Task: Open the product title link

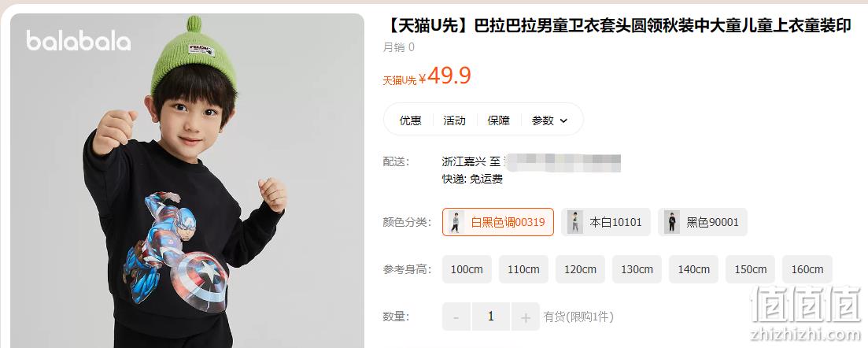Action: point(617,26)
